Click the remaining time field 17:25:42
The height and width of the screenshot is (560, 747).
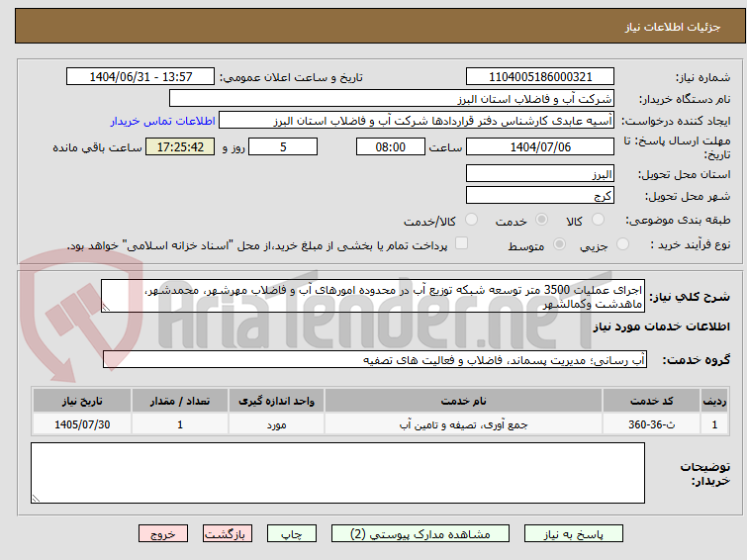coord(180,146)
